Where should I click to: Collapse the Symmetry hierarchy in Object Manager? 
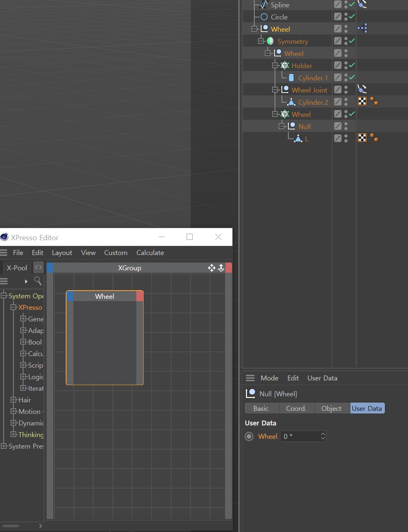261,41
